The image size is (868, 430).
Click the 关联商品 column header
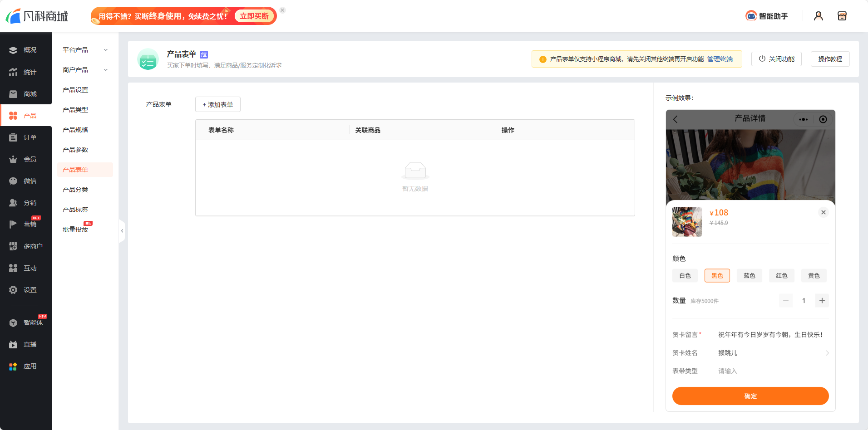coord(368,130)
